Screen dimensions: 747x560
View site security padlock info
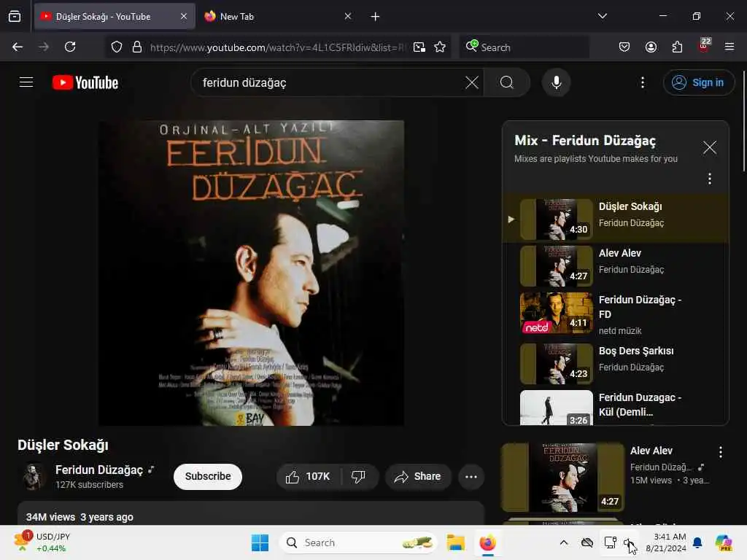137,47
